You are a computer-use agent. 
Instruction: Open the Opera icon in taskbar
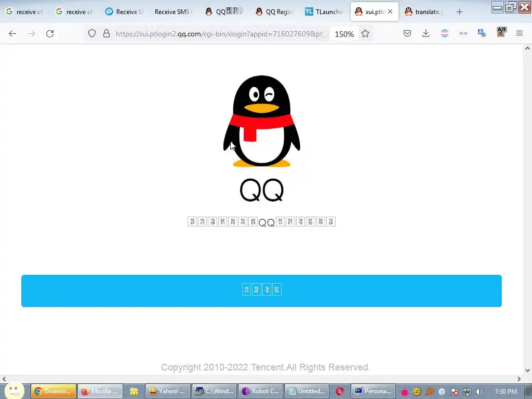pyautogui.click(x=340, y=391)
